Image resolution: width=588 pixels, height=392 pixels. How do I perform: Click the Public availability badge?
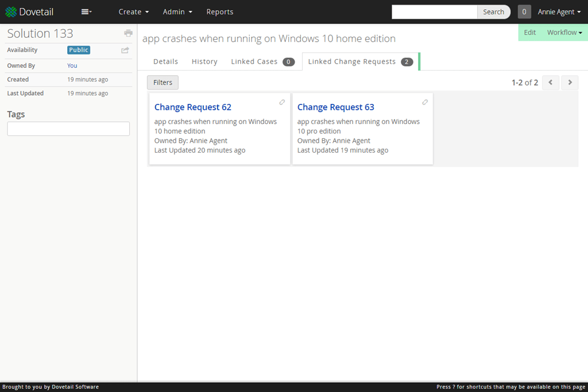click(x=79, y=50)
